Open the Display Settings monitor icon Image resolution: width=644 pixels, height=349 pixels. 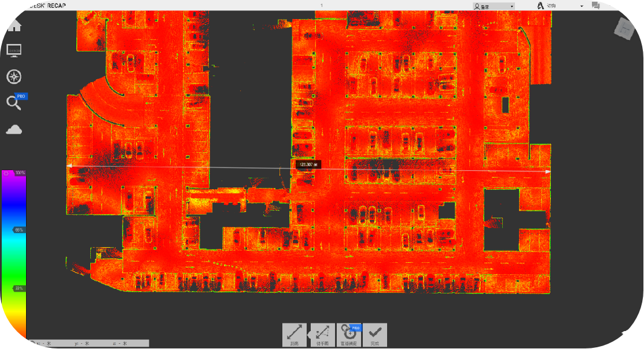14,51
